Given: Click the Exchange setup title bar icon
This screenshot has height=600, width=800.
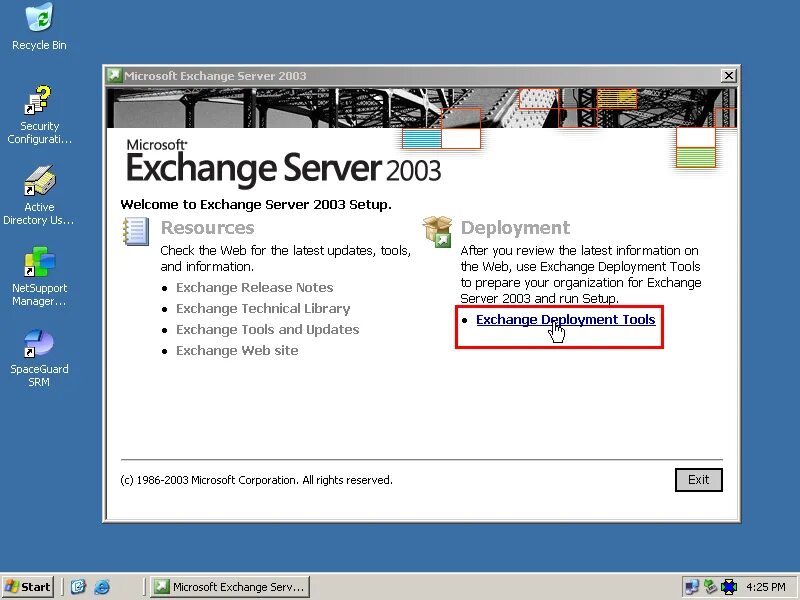Looking at the screenshot, I should pyautogui.click(x=114, y=76).
